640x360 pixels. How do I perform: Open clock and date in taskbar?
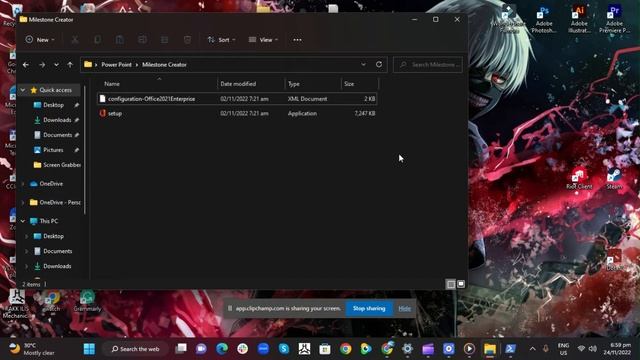click(617, 349)
